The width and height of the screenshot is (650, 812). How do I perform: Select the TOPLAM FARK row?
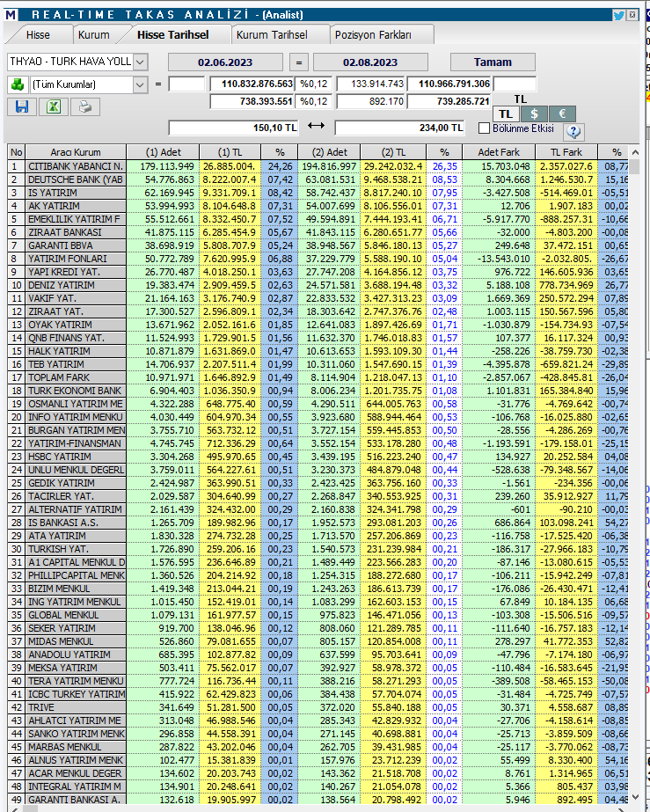pos(318,377)
